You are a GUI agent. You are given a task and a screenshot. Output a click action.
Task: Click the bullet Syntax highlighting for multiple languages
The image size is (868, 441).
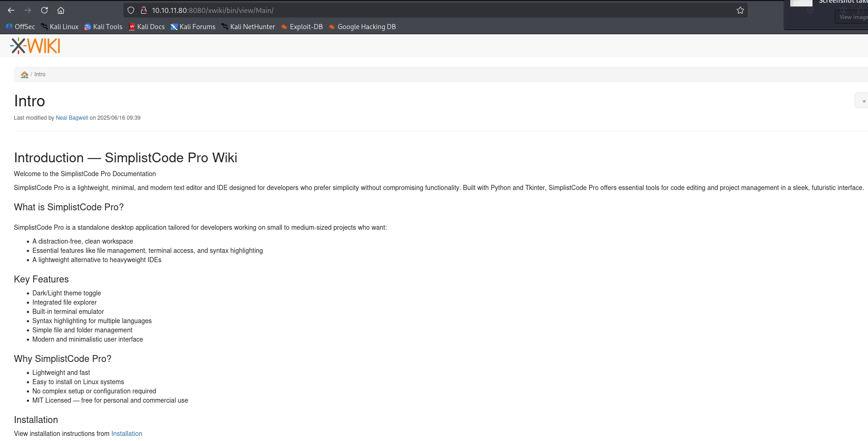coord(92,321)
